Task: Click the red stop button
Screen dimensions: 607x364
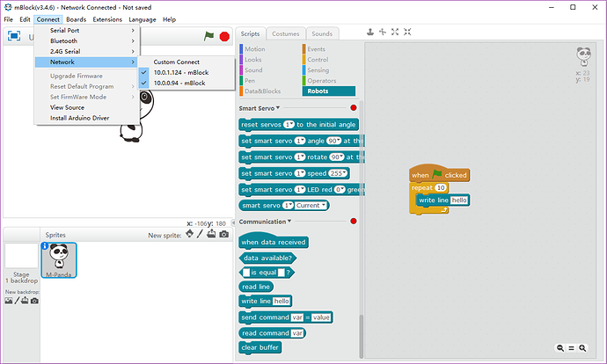Action: click(224, 36)
